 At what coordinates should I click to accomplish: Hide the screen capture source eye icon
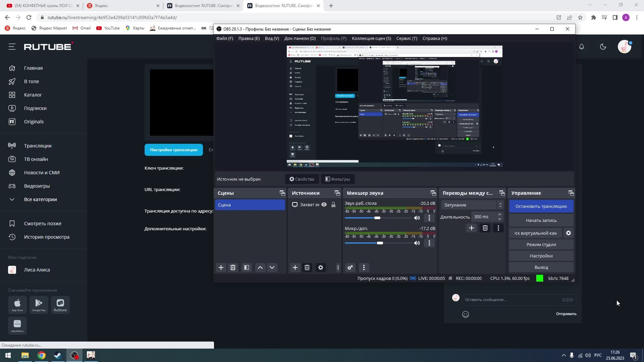pos(324,204)
